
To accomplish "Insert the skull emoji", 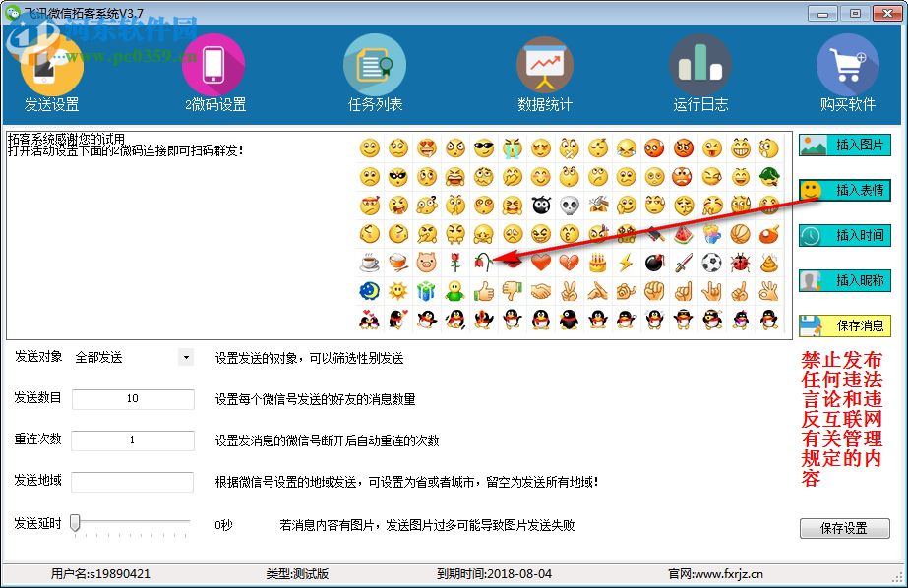I will 570,205.
